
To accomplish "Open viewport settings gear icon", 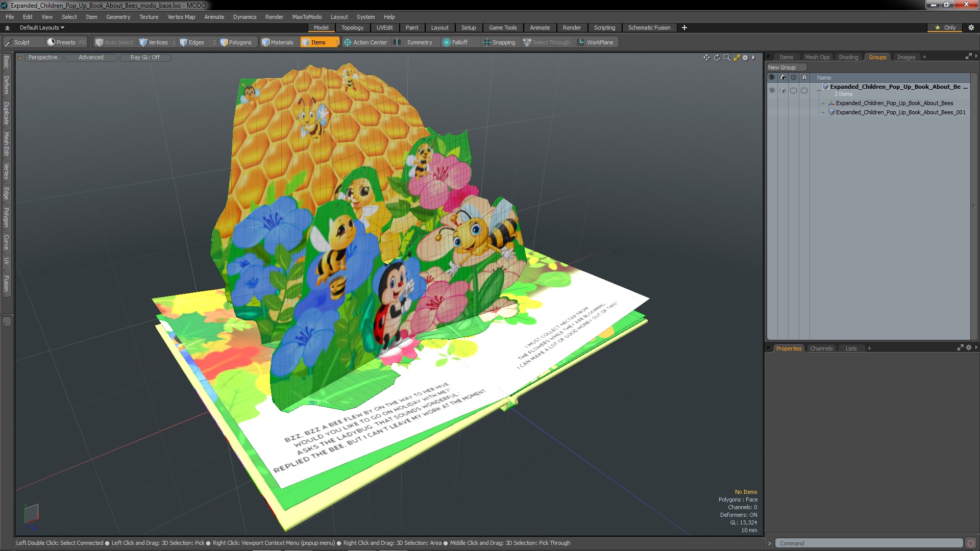I will point(745,58).
